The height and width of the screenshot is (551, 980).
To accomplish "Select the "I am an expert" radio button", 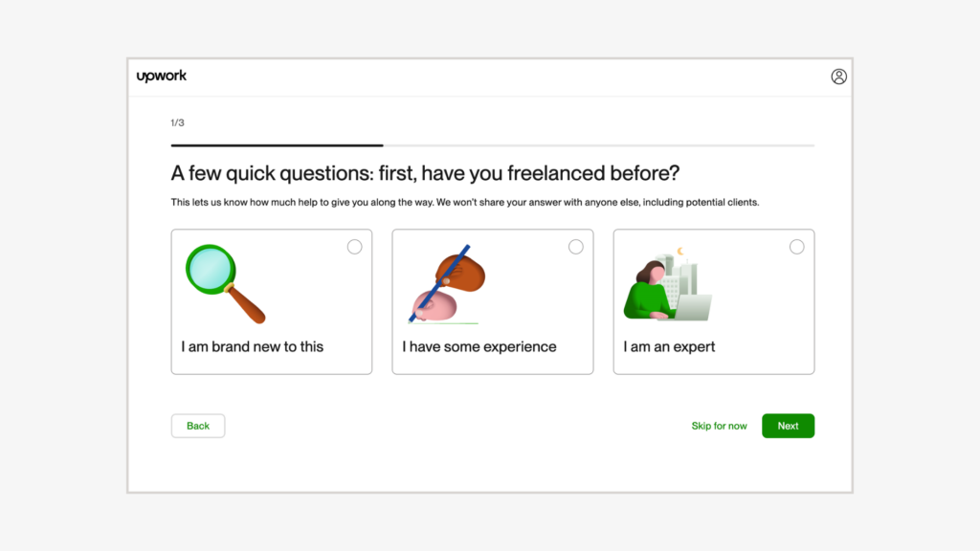I will tap(796, 247).
